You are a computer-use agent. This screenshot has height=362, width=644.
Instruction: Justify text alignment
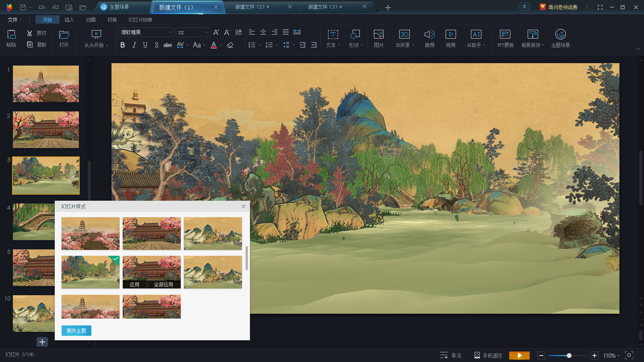pos(286,32)
